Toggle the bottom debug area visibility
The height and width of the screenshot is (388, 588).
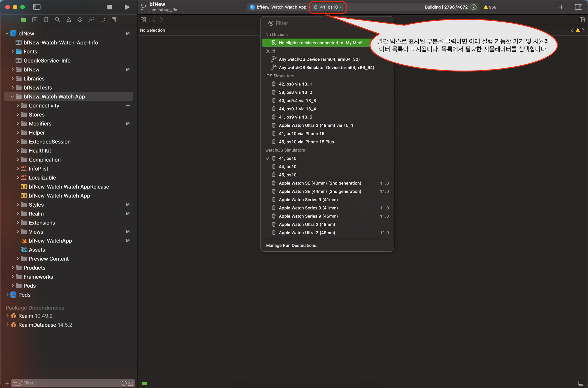pyautogui.click(x=581, y=383)
